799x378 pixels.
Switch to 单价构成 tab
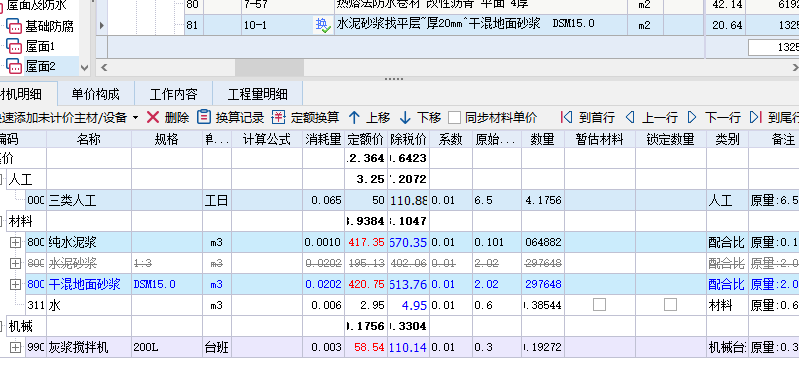point(95,94)
